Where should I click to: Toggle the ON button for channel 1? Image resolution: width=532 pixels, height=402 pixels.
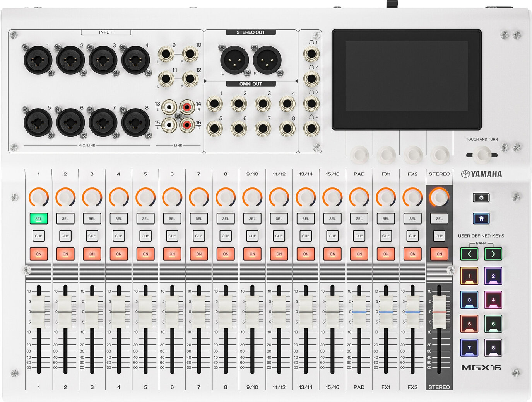[x=39, y=254]
